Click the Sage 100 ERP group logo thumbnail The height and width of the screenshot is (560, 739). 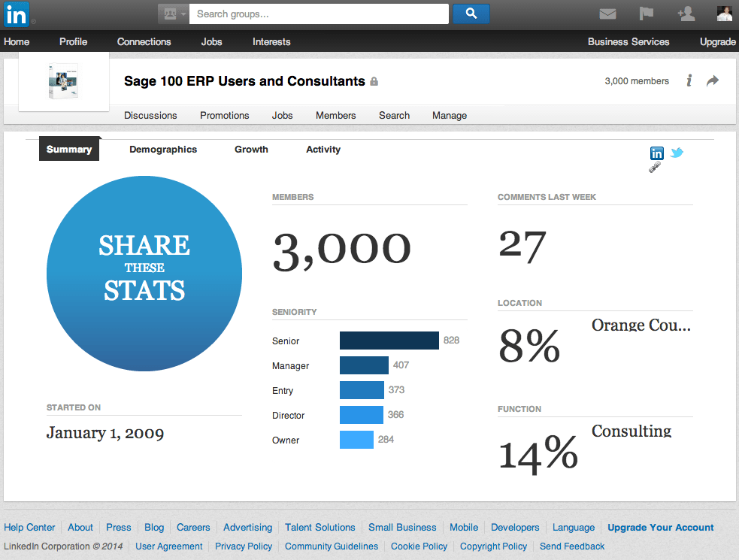coord(64,81)
